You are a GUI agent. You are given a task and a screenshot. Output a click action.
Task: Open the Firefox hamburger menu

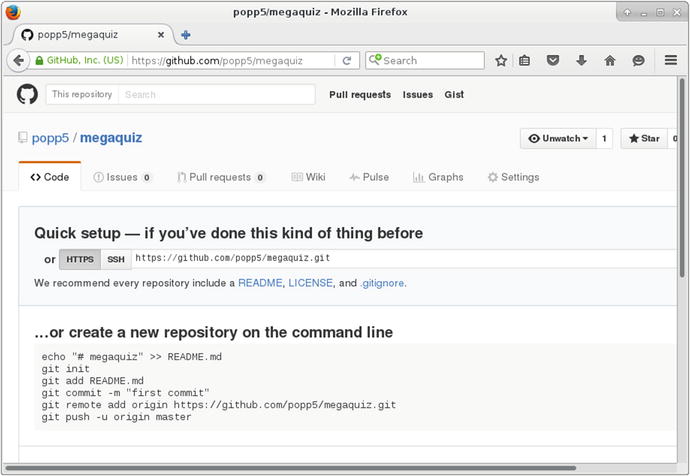671,60
